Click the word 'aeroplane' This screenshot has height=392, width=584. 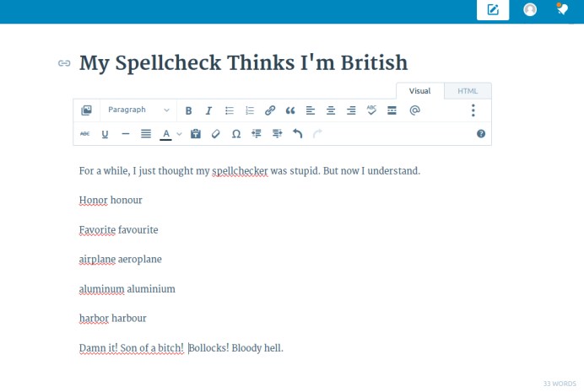[x=139, y=260]
